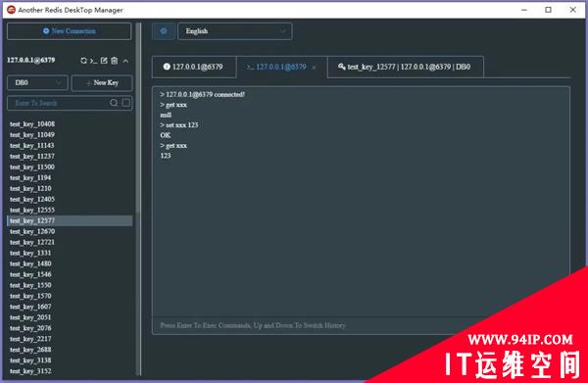Click the New Connection button
Screen dimensions: 588x383
click(69, 31)
